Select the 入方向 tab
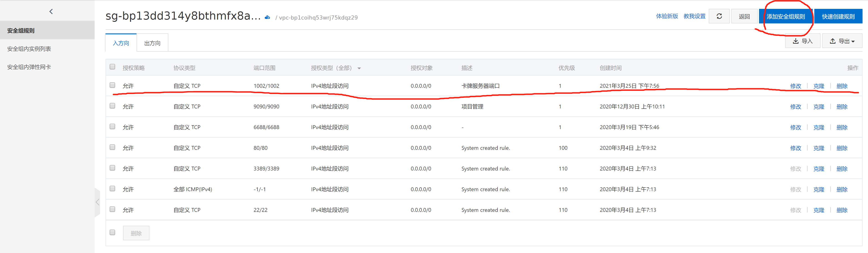 pos(121,43)
